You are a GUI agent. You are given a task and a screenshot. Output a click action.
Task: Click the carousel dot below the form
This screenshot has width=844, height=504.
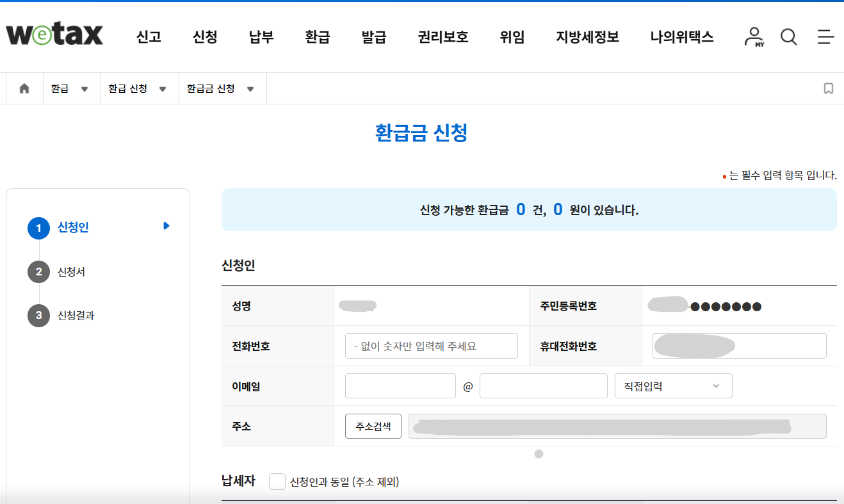[x=539, y=455]
